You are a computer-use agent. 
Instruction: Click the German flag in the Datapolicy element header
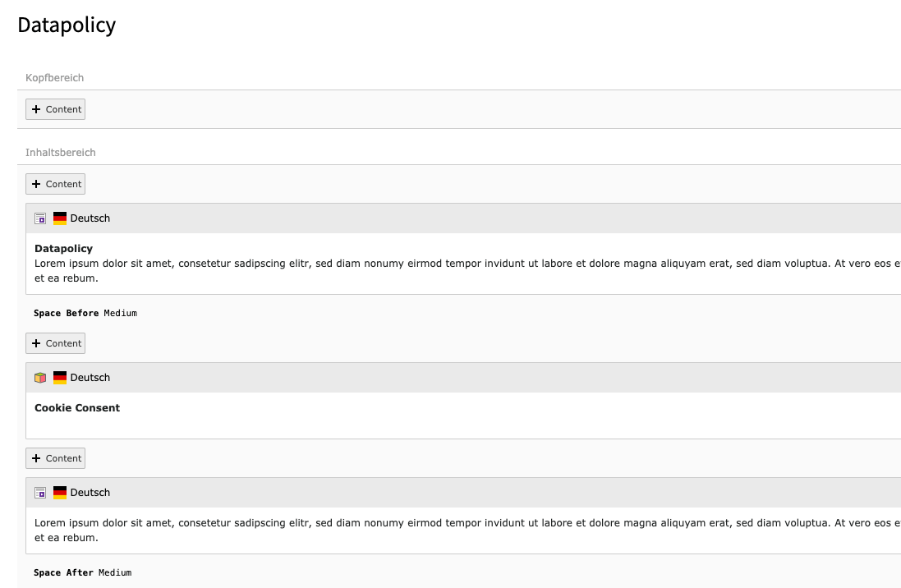click(x=60, y=218)
